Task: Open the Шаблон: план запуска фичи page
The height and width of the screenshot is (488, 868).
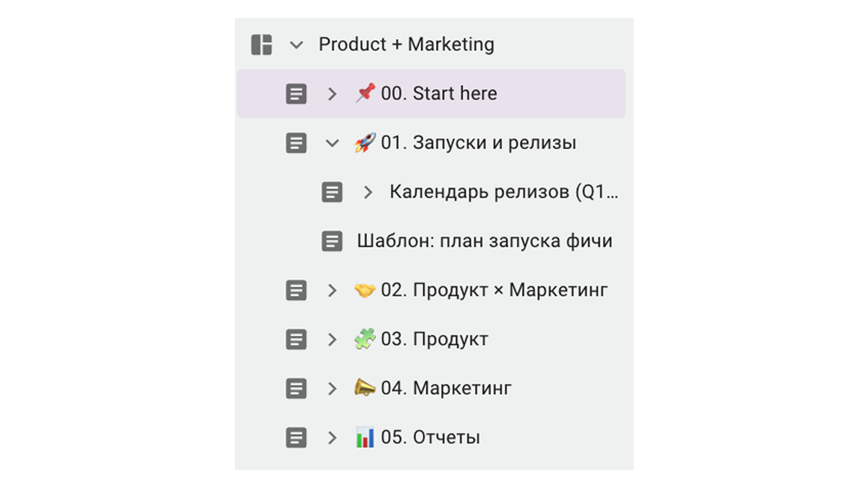Action: (x=484, y=241)
